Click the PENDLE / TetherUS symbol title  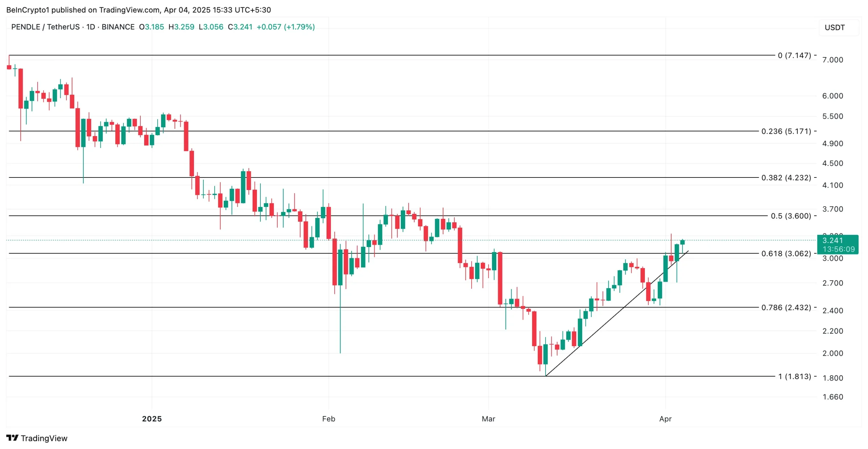click(45, 27)
